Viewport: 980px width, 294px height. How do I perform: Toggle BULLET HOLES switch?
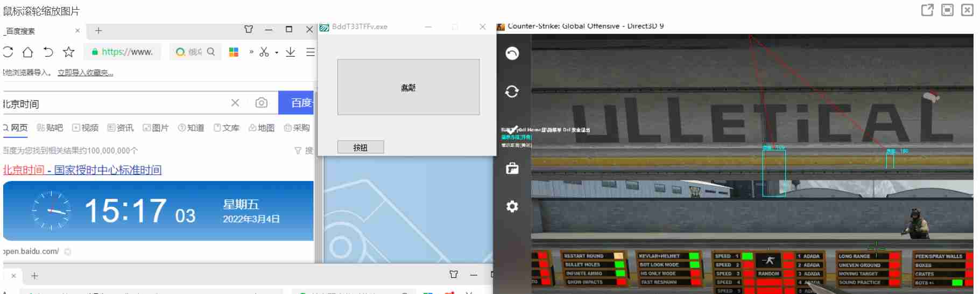(619, 264)
